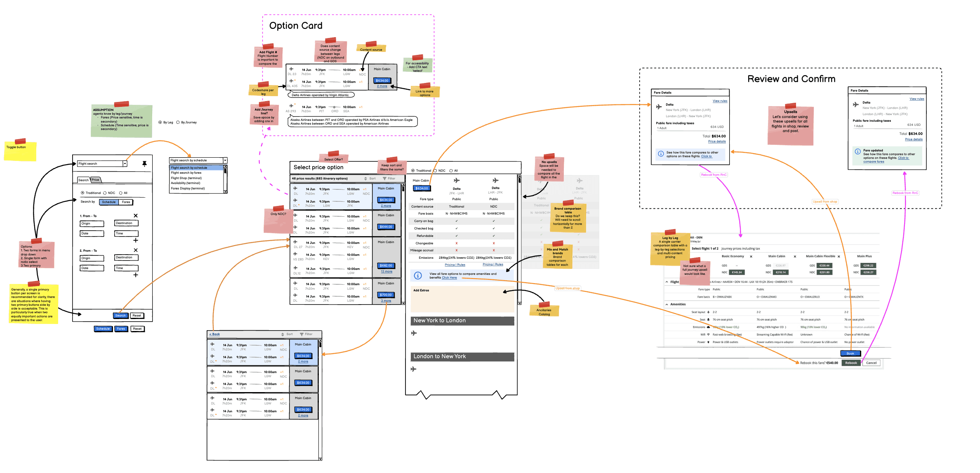Add a leg using plus under leg 2
The image size is (980, 473).
click(136, 275)
